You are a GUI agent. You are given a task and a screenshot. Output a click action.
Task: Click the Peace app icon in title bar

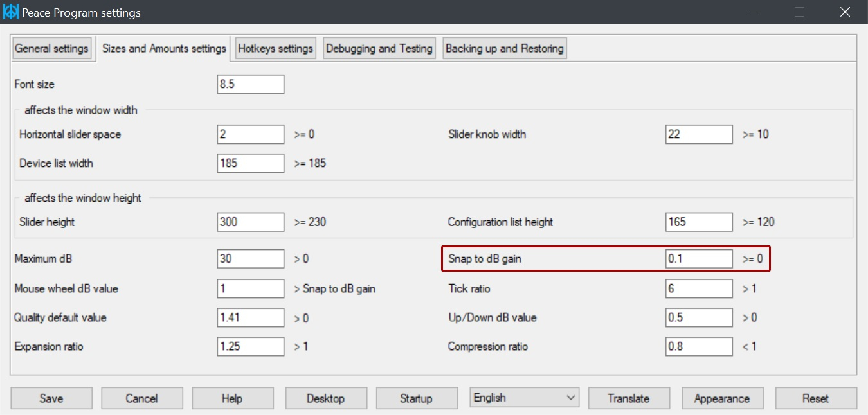click(x=11, y=12)
